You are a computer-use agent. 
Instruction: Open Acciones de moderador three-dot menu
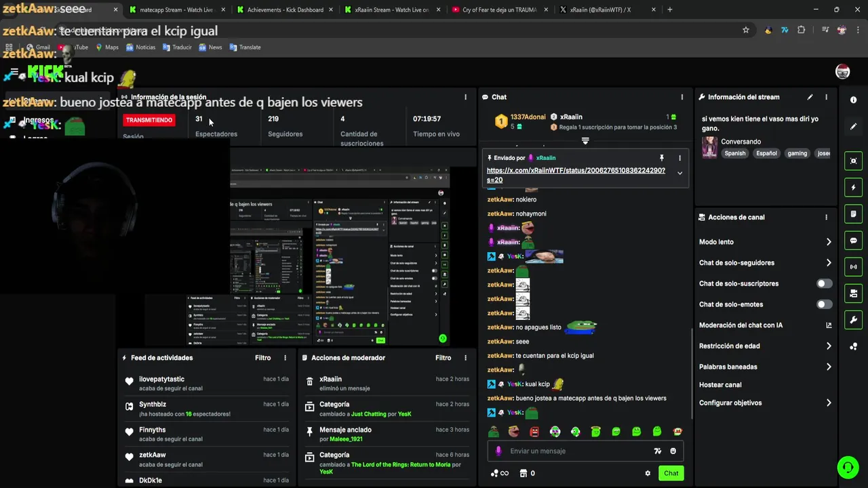(x=465, y=358)
